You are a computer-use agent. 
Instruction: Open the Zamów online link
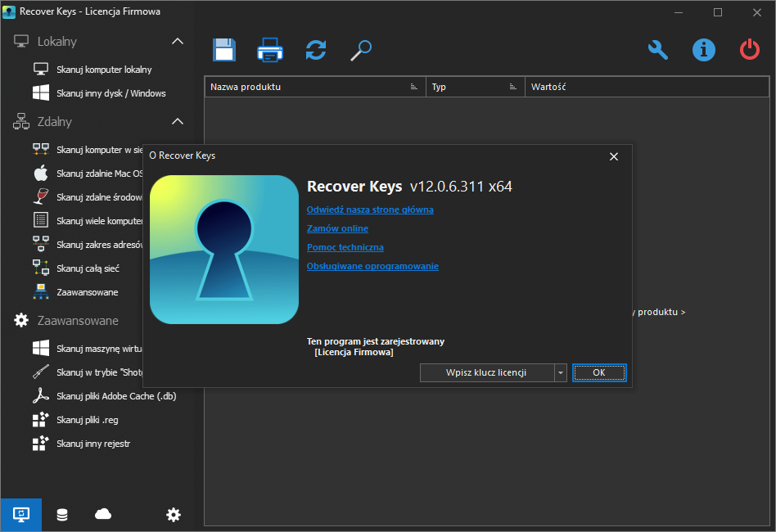(337, 228)
